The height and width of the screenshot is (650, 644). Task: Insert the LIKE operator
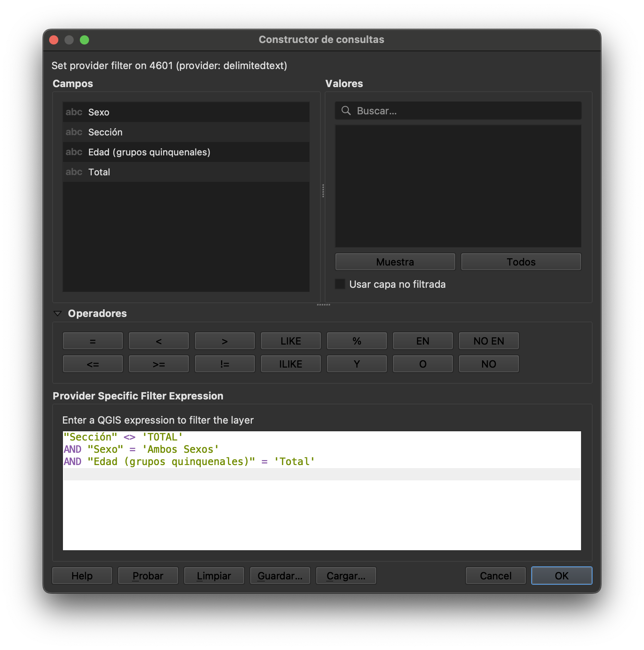[x=291, y=341]
